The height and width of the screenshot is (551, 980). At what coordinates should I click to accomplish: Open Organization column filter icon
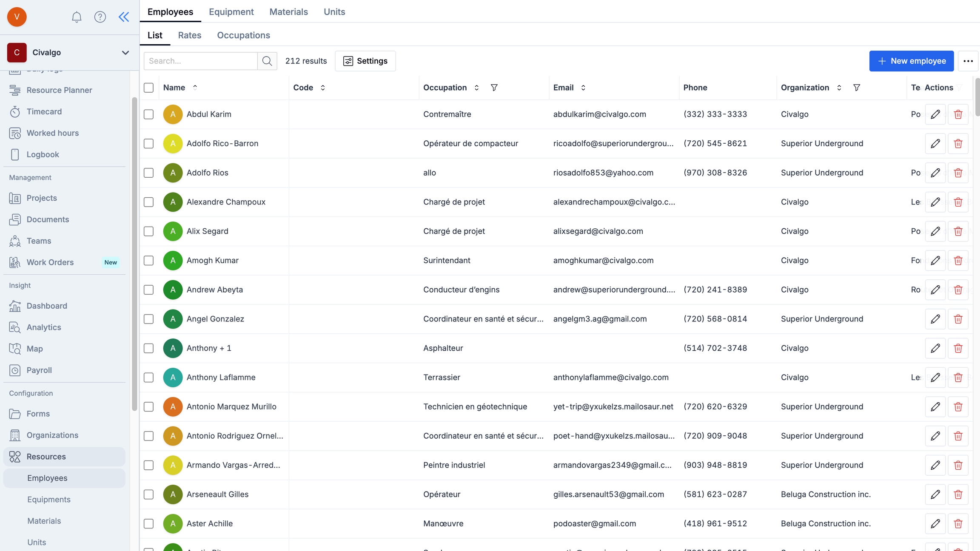point(857,88)
